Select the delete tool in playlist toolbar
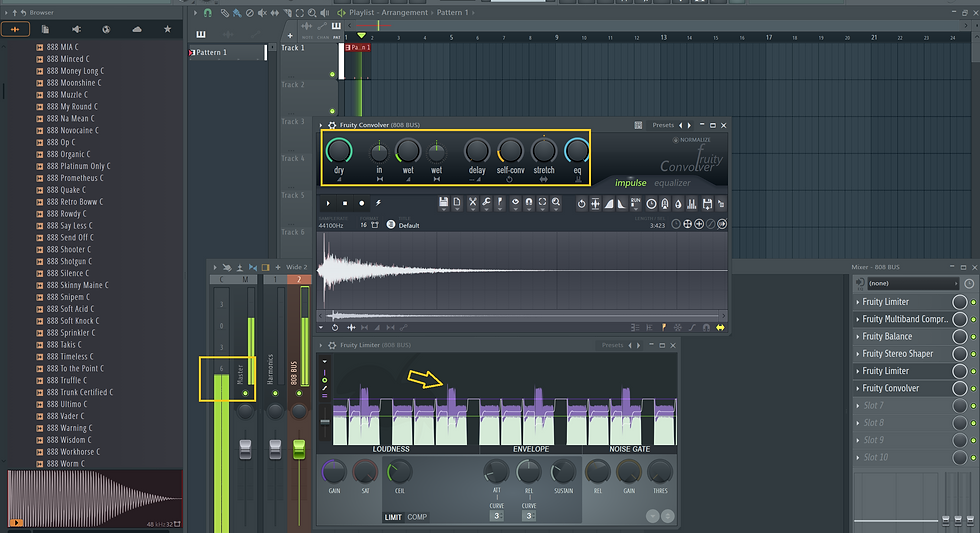The image size is (980, 533). (249, 12)
